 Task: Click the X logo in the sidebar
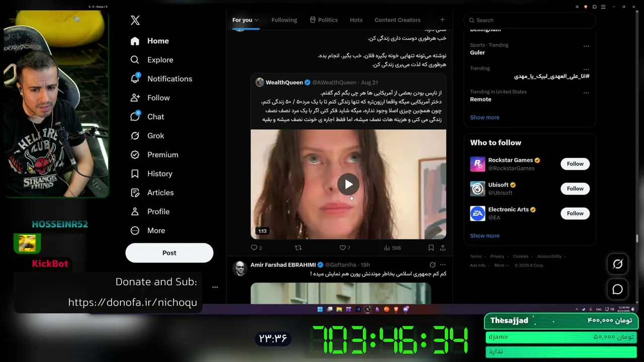click(x=135, y=20)
